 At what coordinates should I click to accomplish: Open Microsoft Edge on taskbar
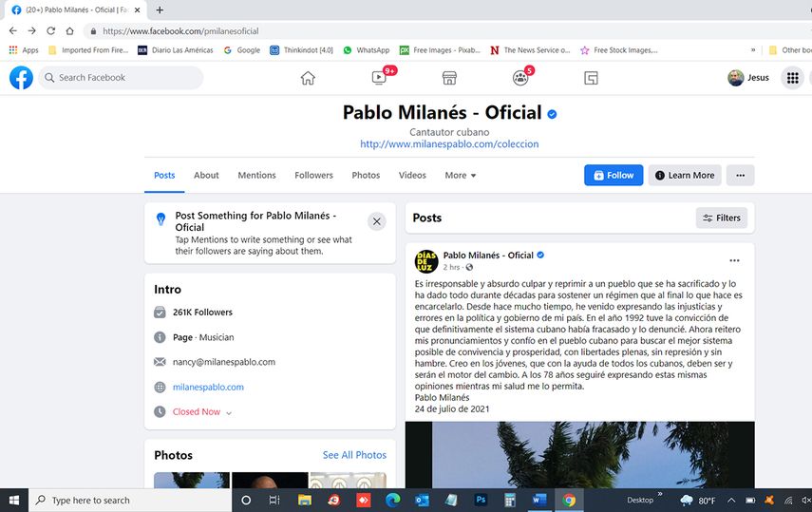393,500
